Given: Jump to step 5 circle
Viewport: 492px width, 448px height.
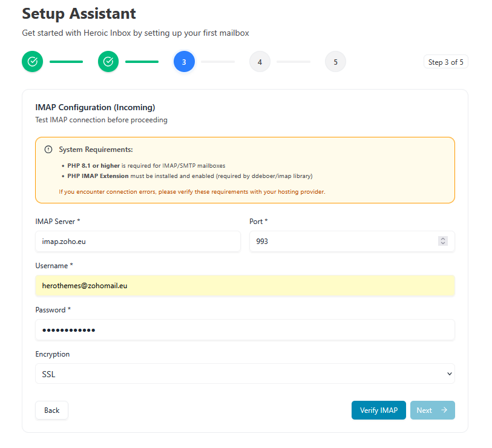Looking at the screenshot, I should [x=335, y=62].
